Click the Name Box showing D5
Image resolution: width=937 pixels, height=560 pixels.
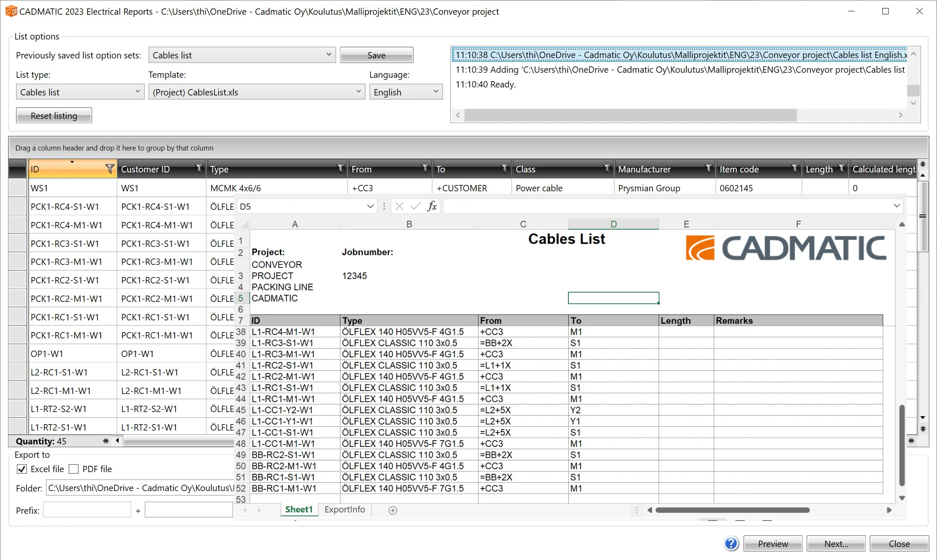pyautogui.click(x=303, y=206)
